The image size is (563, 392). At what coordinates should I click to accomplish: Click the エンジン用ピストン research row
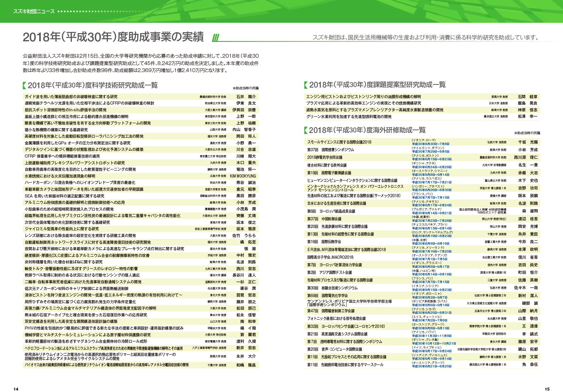(x=363, y=97)
